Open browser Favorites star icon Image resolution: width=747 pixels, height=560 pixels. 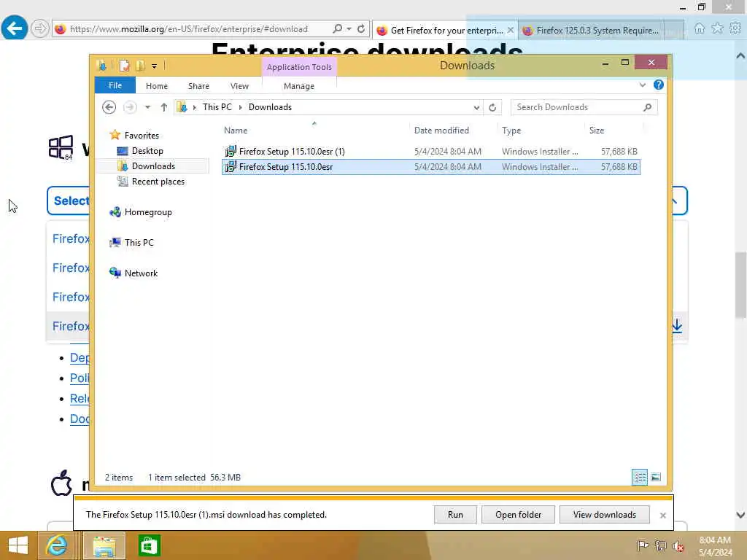[717, 28]
